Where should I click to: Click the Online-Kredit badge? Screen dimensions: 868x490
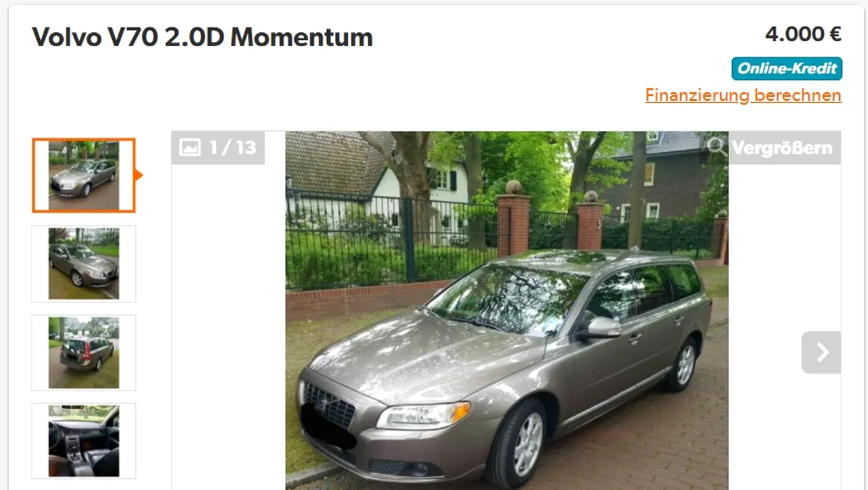click(x=787, y=69)
